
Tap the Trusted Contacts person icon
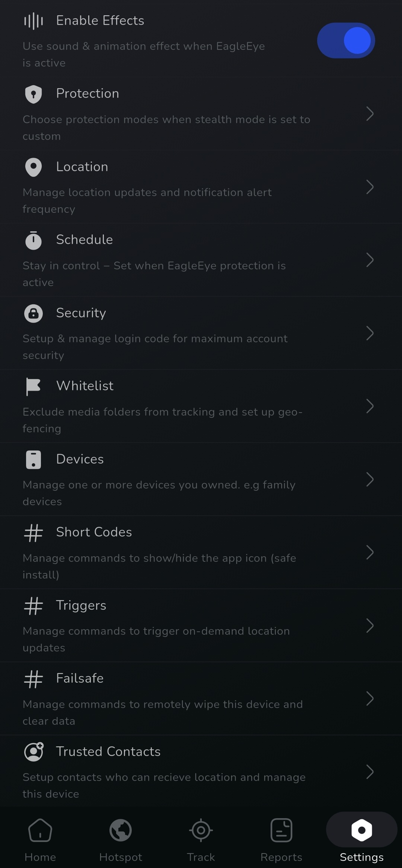tap(33, 752)
